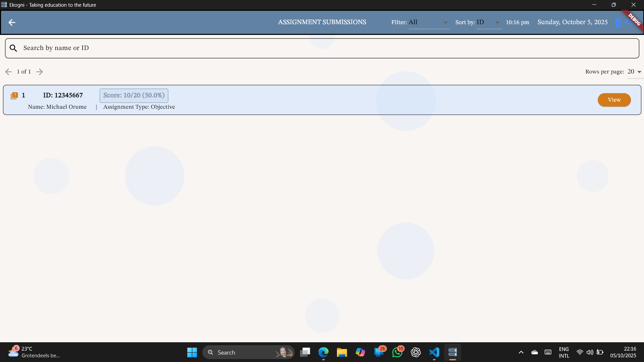
Task: Open Visual Studio Code from the taskbar
Action: tap(434, 352)
